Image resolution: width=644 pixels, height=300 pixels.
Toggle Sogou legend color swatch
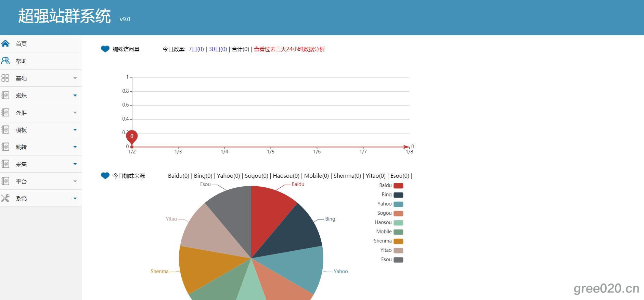[398, 213]
